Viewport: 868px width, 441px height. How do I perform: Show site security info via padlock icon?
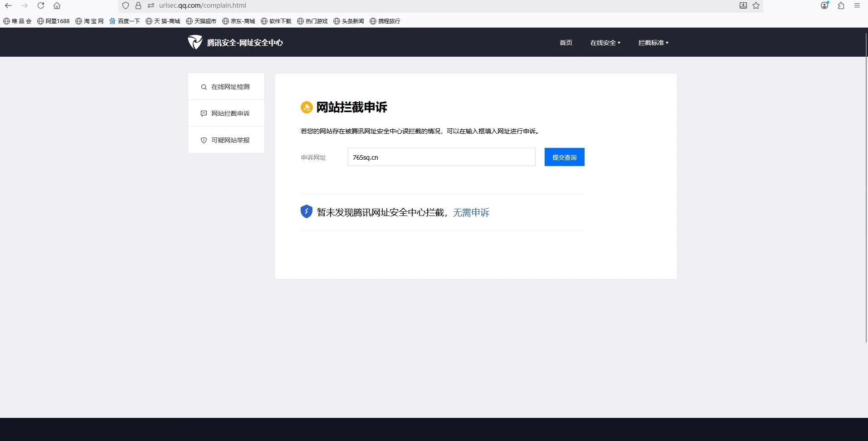(138, 6)
